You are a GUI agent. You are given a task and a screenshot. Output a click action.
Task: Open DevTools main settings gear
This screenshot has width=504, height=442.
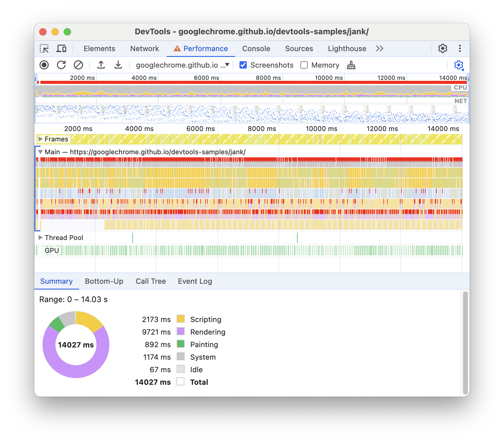442,48
